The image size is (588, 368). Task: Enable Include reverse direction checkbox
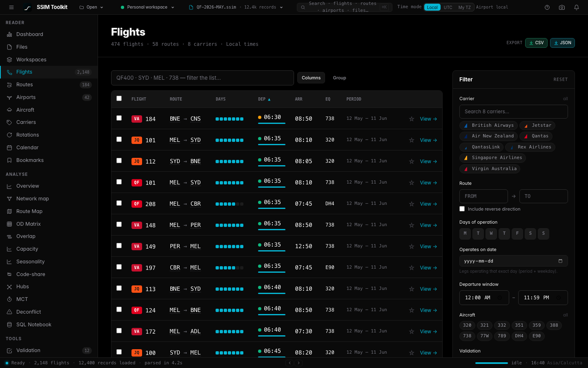point(462,209)
